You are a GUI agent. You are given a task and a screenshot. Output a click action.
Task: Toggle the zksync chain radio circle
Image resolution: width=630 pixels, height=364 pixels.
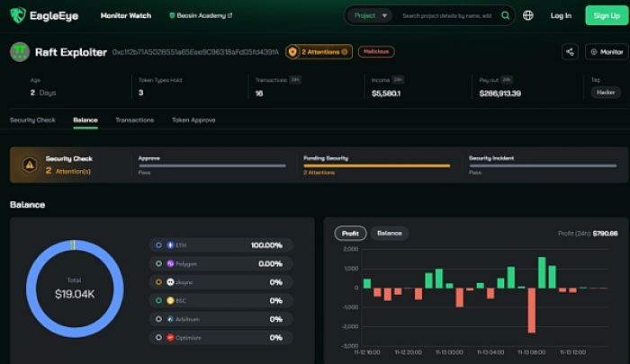coord(158,282)
